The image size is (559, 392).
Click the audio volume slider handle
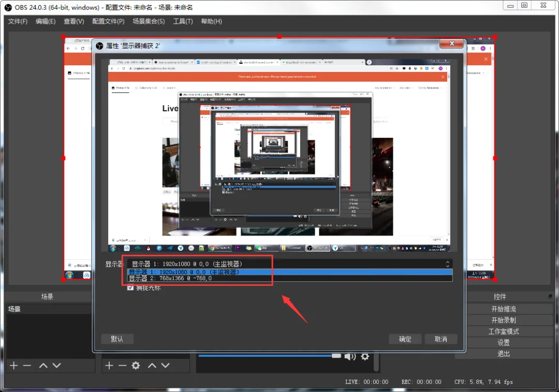coord(336,356)
